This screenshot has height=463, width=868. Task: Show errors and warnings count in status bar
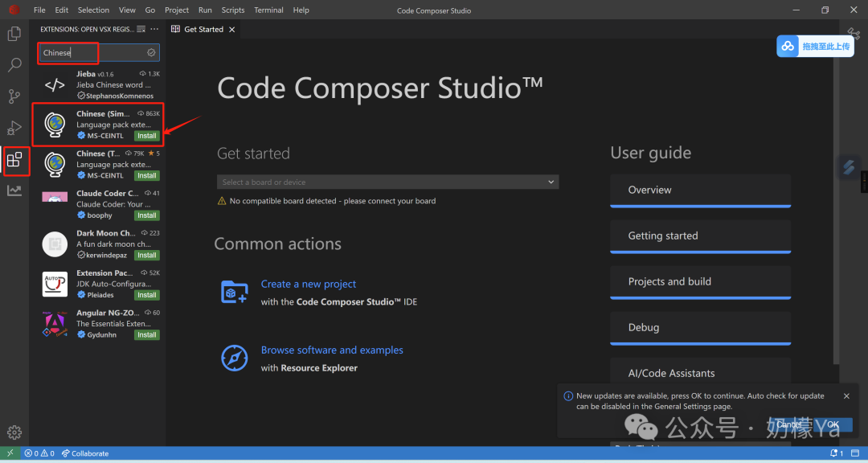(x=39, y=453)
